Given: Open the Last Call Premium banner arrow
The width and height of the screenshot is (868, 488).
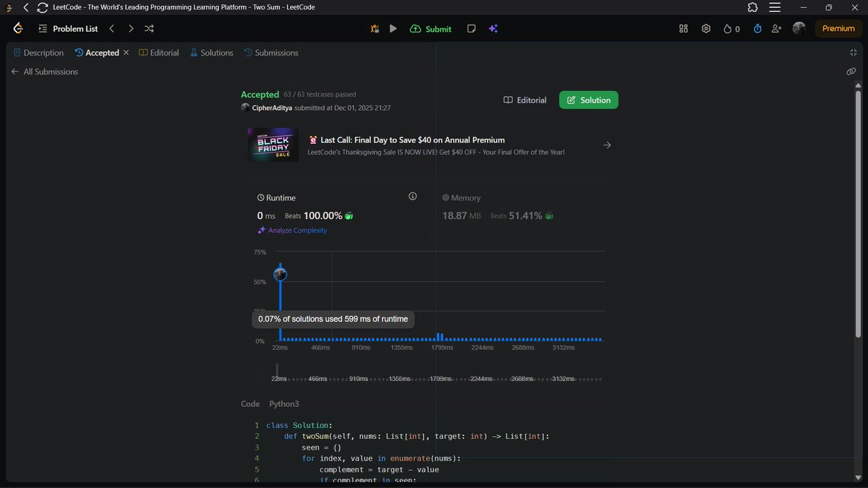Looking at the screenshot, I should coord(607,145).
